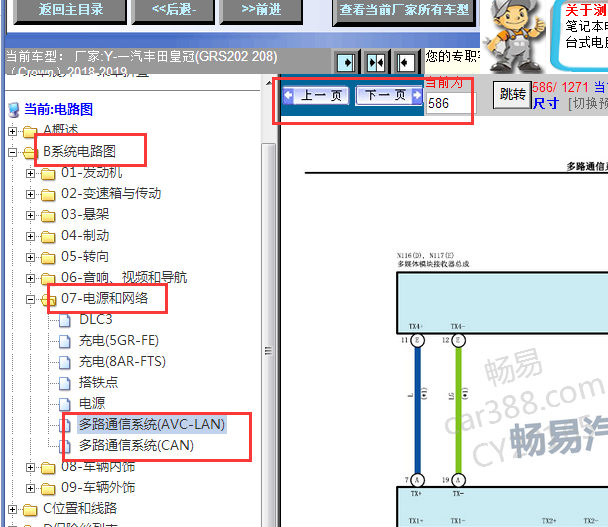Open the 充电(8AR-FTS) document
The width and height of the screenshot is (608, 527).
coord(122,361)
